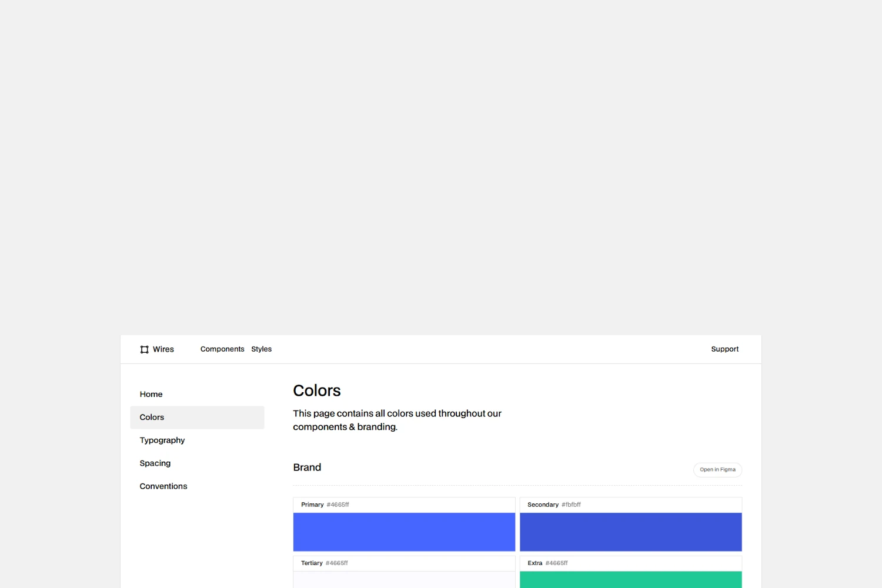Click the #fbfbff hex code beside Secondary
882x588 pixels.
click(x=572, y=504)
